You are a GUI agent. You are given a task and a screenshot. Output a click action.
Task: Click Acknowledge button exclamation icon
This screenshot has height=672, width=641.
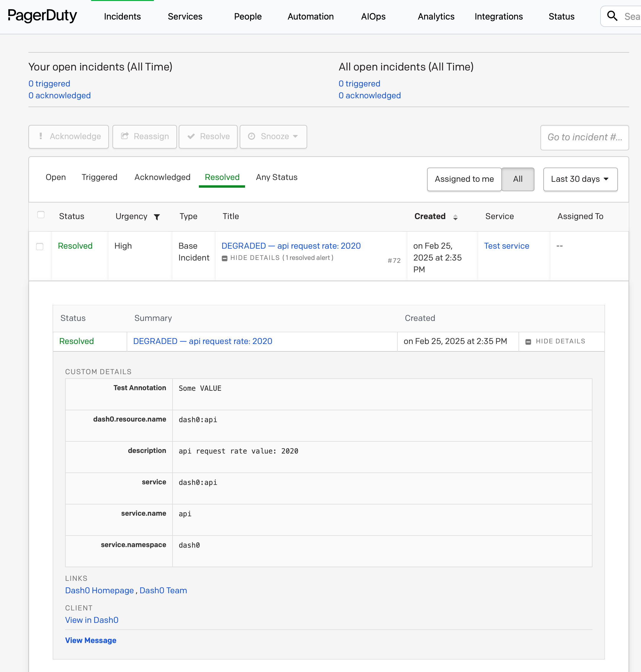click(x=41, y=136)
